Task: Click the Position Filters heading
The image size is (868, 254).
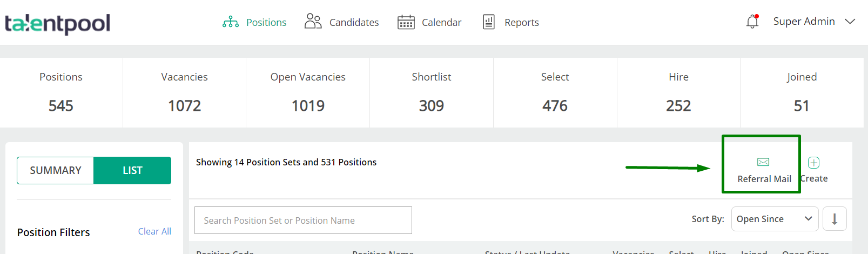Action: point(53,232)
